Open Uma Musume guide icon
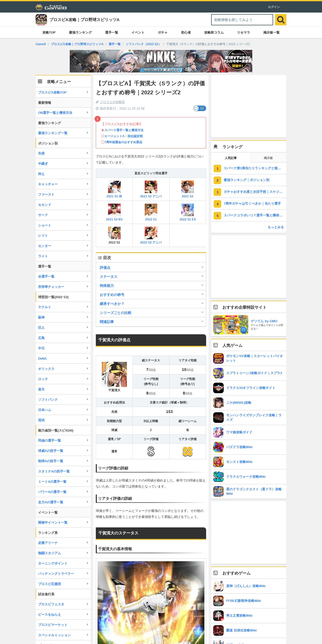Image resolution: width=322 pixels, height=644 pixels. pos(218,432)
